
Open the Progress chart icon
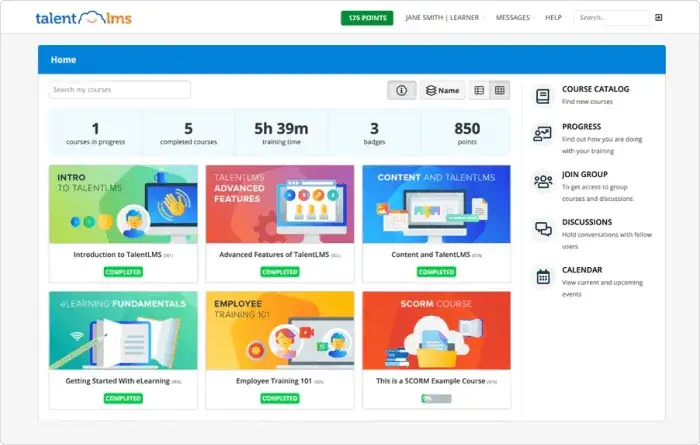click(542, 133)
